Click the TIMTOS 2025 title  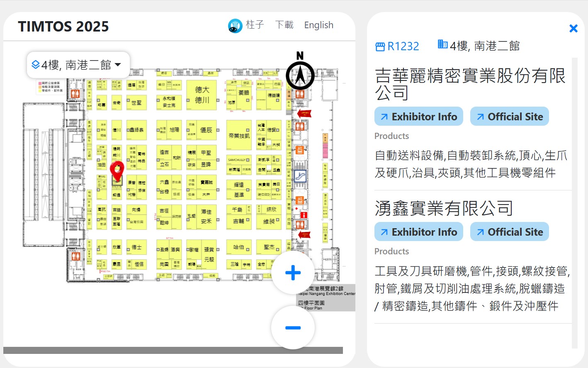(63, 27)
